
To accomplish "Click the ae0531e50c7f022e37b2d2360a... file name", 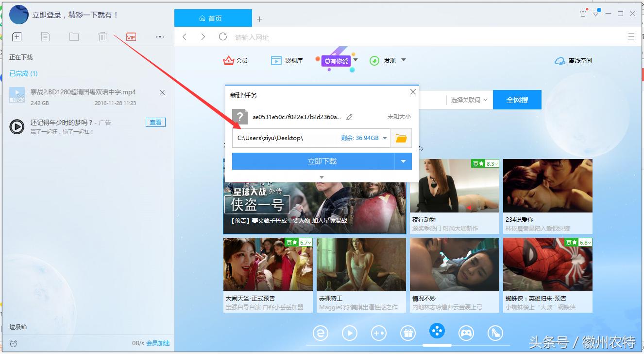I will (296, 117).
